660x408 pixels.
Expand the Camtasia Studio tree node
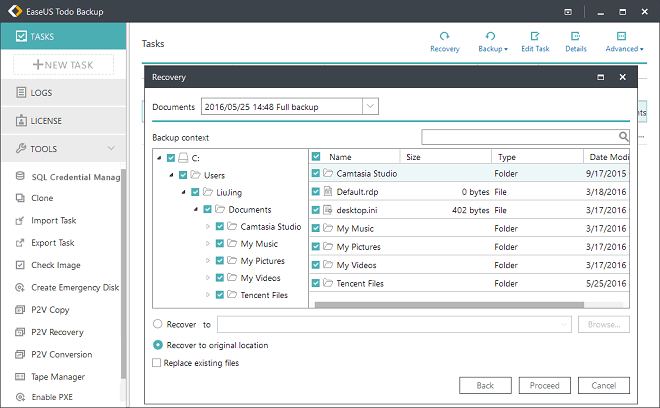click(208, 227)
